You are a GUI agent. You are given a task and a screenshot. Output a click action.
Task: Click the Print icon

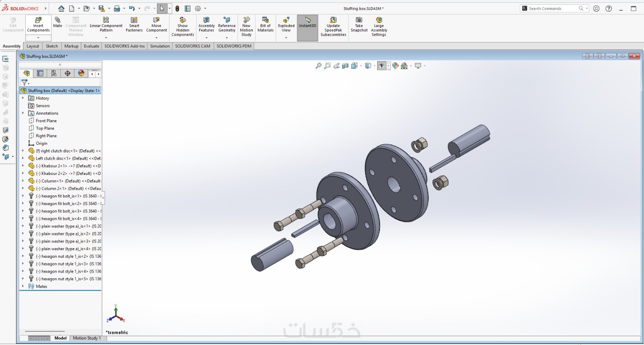coord(117,8)
